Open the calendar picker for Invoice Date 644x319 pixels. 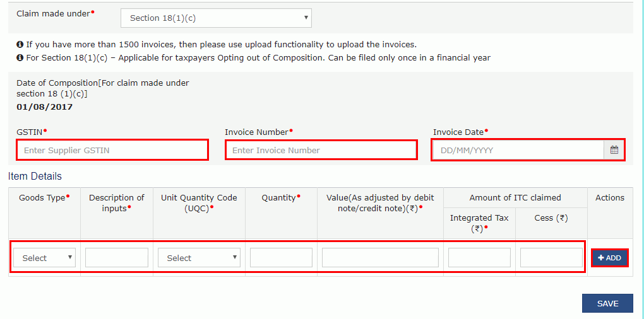coord(614,151)
